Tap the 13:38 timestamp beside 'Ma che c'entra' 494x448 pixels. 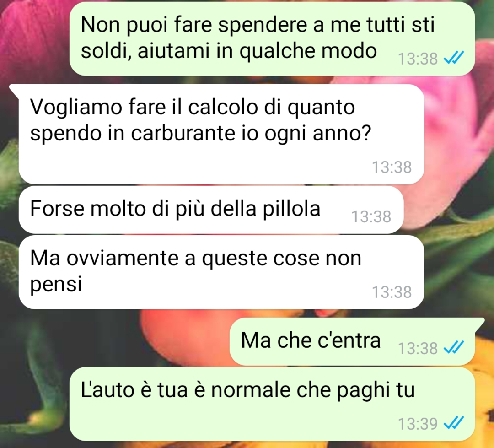pos(418,348)
